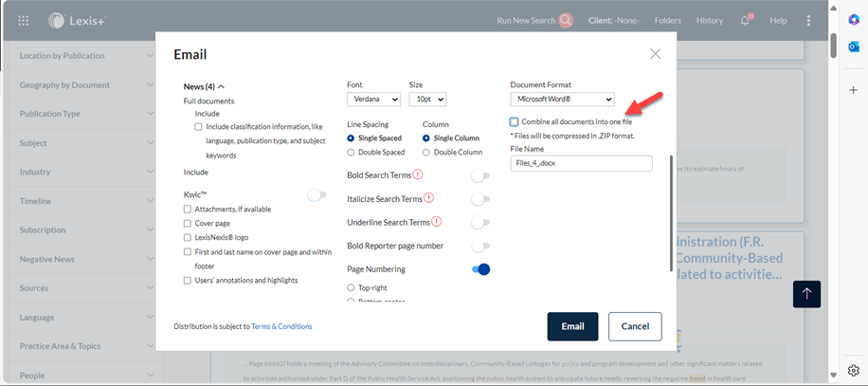Viewport: 868px width, 386px height.
Task: Click the browser page vertical scrollbar
Action: (x=834, y=45)
